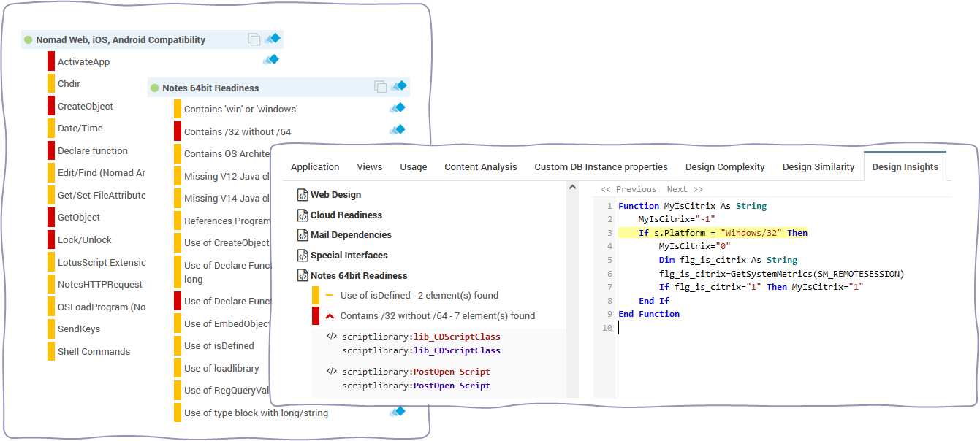The width and height of the screenshot is (980, 441).
Task: Click the code file icon next to Web Design
Action: [303, 195]
